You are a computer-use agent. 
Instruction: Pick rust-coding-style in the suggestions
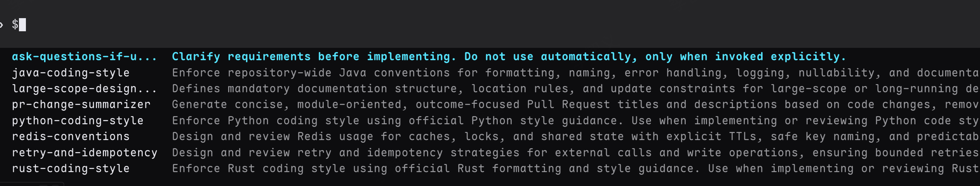(x=71, y=169)
